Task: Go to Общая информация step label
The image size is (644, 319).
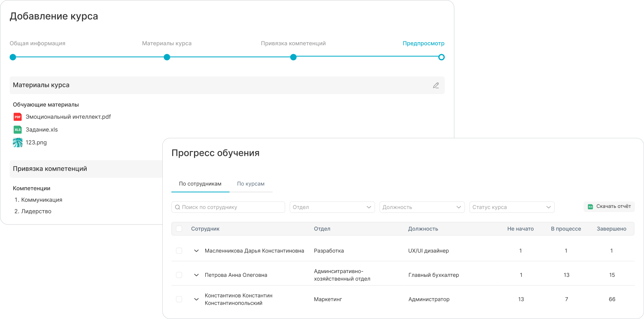Action: tap(37, 43)
